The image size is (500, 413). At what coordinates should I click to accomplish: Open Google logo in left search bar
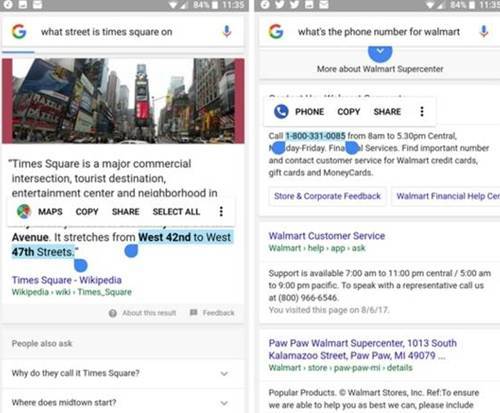click(x=19, y=32)
